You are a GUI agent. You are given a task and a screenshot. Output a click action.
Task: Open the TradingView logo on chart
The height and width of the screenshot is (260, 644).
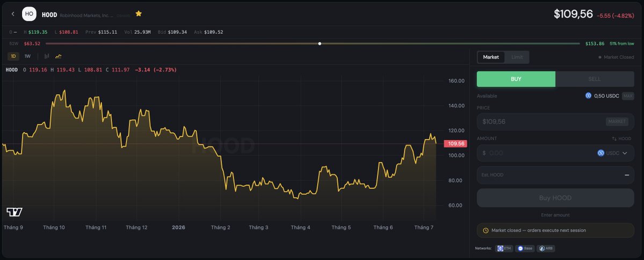15,212
